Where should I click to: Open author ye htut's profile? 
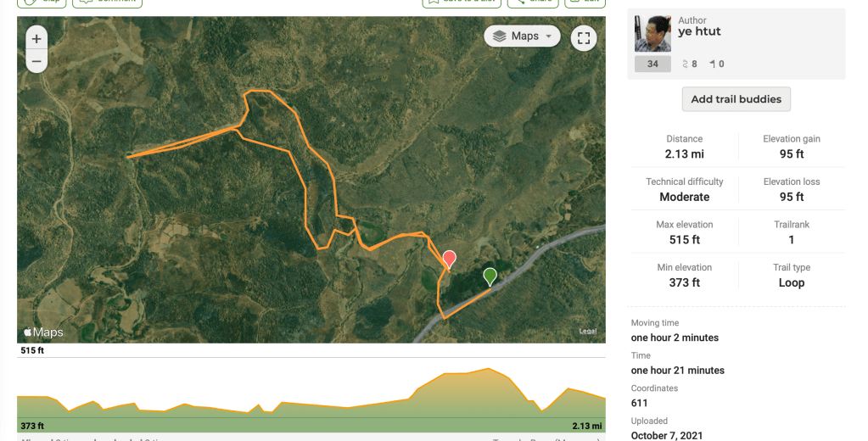(699, 33)
